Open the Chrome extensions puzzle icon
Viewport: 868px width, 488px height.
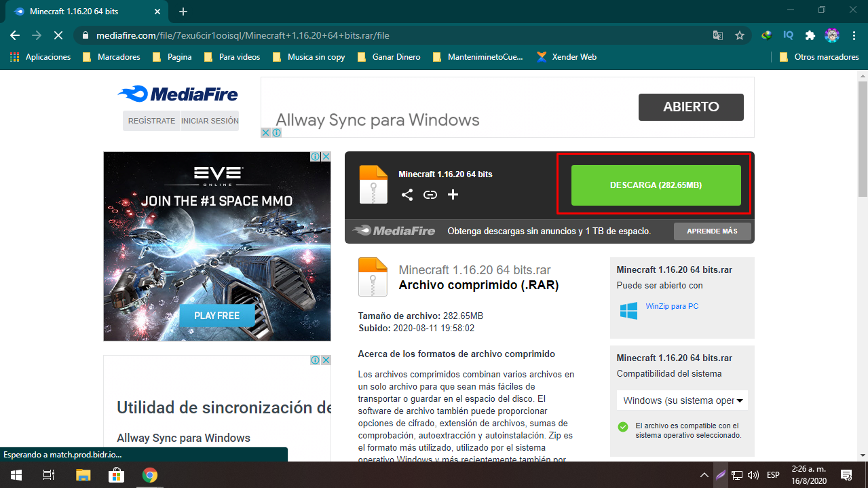click(810, 35)
